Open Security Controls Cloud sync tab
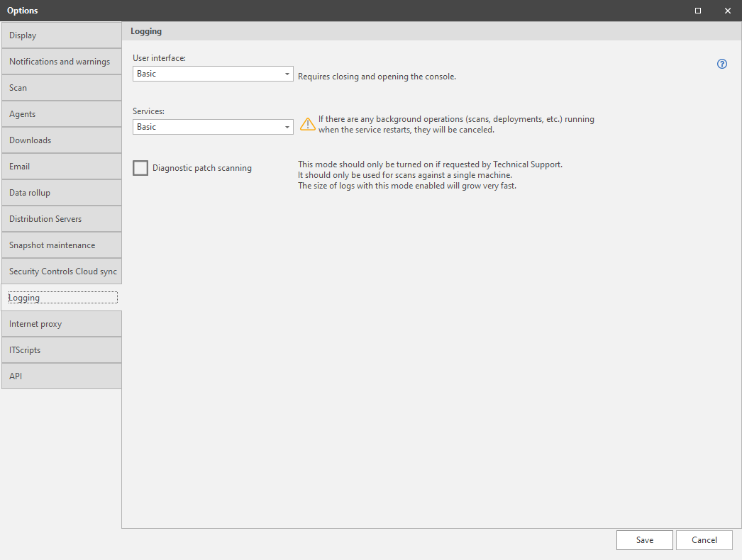Screen dimensions: 742x560 click(x=62, y=271)
